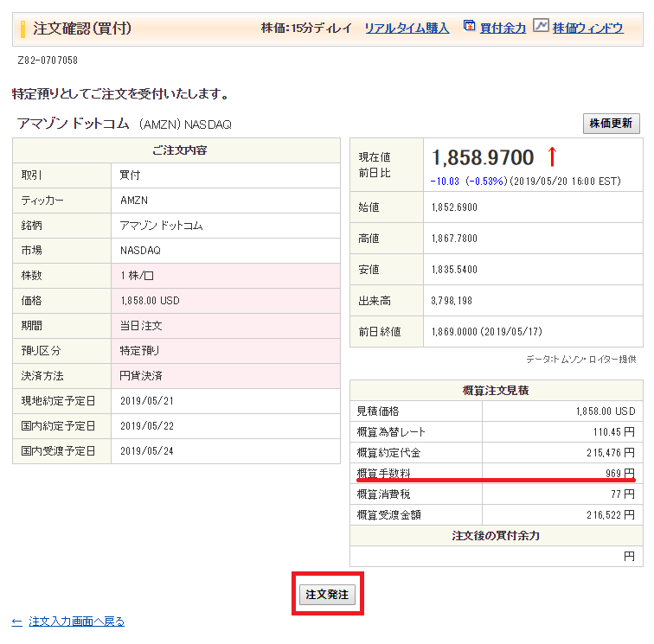
Task: Click the consumption tax 77 円
Action: (x=623, y=494)
